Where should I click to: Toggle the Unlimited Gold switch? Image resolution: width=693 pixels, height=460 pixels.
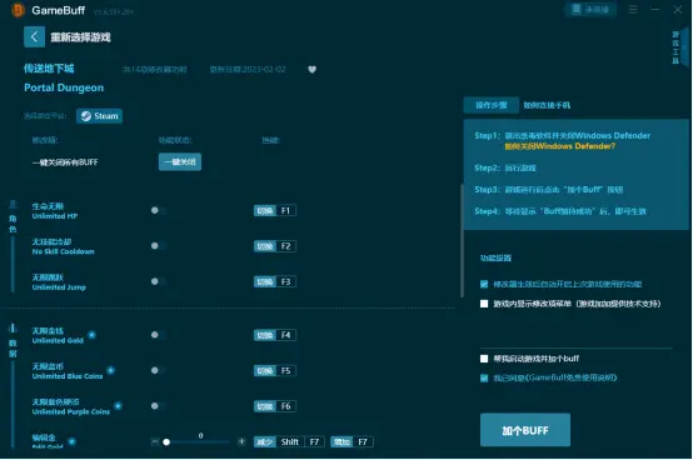point(158,335)
